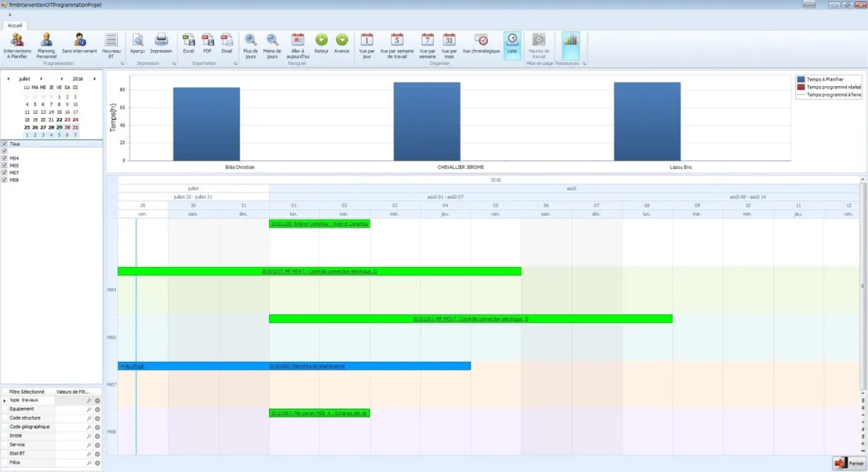This screenshot has width=868, height=472.
Task: Open Heures de travail settings
Action: click(539, 45)
